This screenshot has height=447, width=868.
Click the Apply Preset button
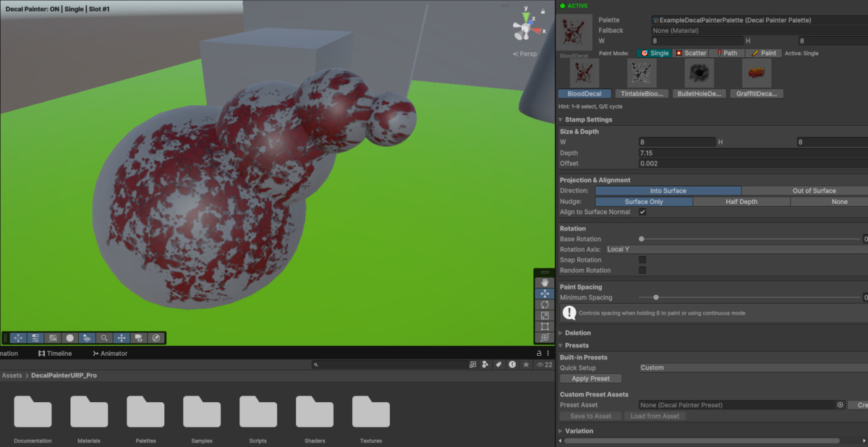[x=590, y=378]
